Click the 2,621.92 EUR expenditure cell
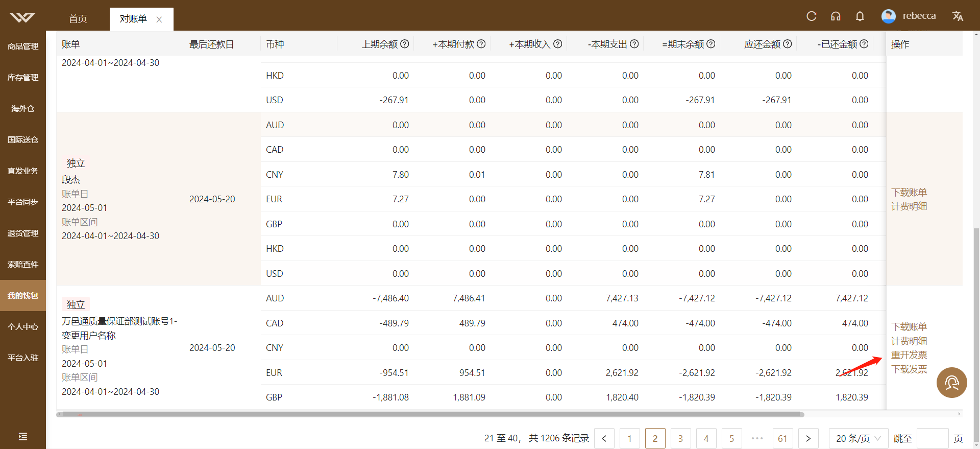Viewport: 980px width, 449px height. [622, 373]
